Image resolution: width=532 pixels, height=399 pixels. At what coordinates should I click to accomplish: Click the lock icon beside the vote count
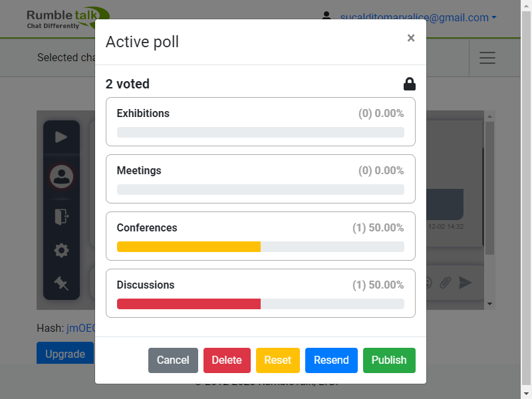click(x=410, y=84)
